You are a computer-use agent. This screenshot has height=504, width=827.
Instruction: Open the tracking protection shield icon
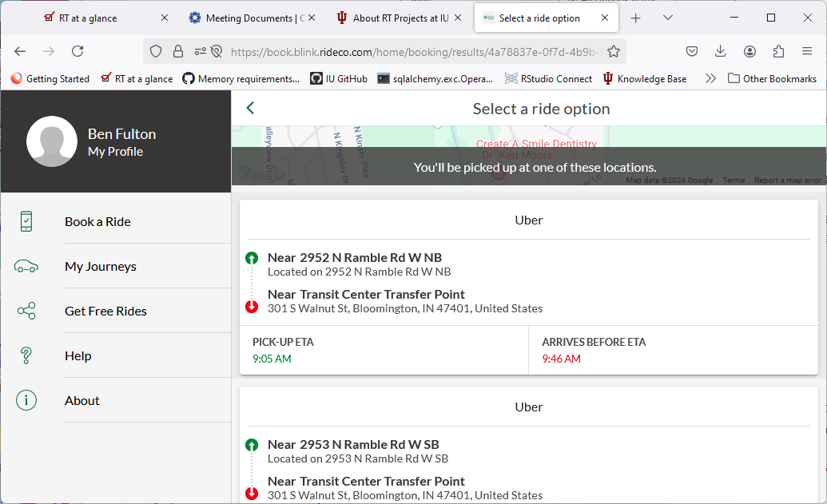(x=156, y=51)
